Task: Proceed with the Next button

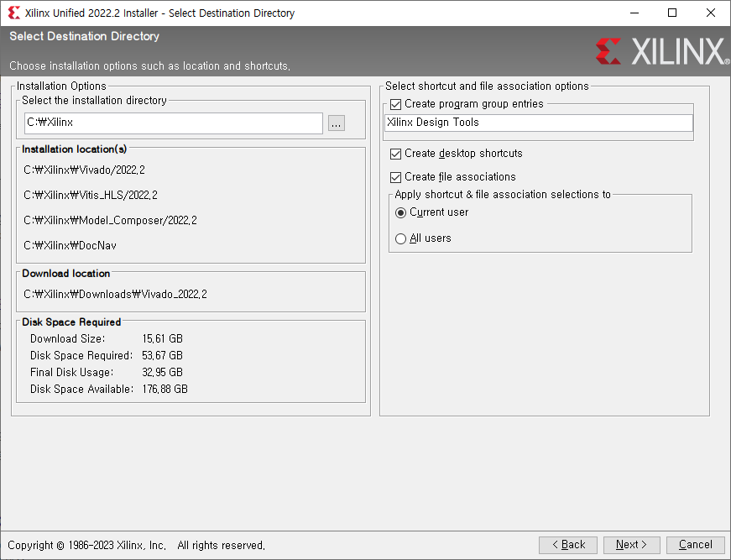Action: pyautogui.click(x=632, y=545)
